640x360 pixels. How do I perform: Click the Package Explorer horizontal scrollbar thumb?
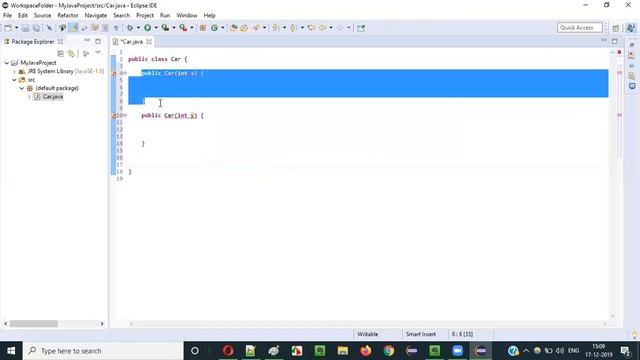(33, 324)
